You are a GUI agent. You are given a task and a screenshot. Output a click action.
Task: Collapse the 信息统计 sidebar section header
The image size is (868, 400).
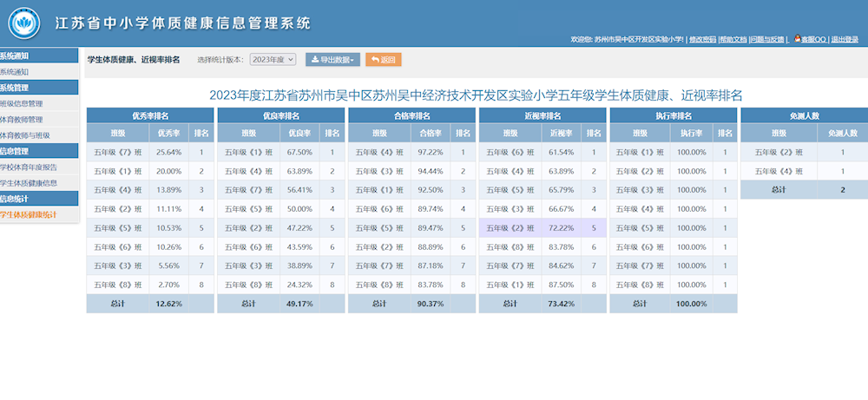pyautogui.click(x=39, y=198)
